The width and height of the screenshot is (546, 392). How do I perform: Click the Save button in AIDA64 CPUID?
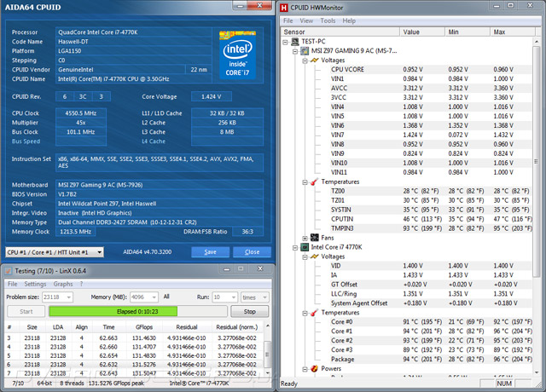tap(209, 252)
